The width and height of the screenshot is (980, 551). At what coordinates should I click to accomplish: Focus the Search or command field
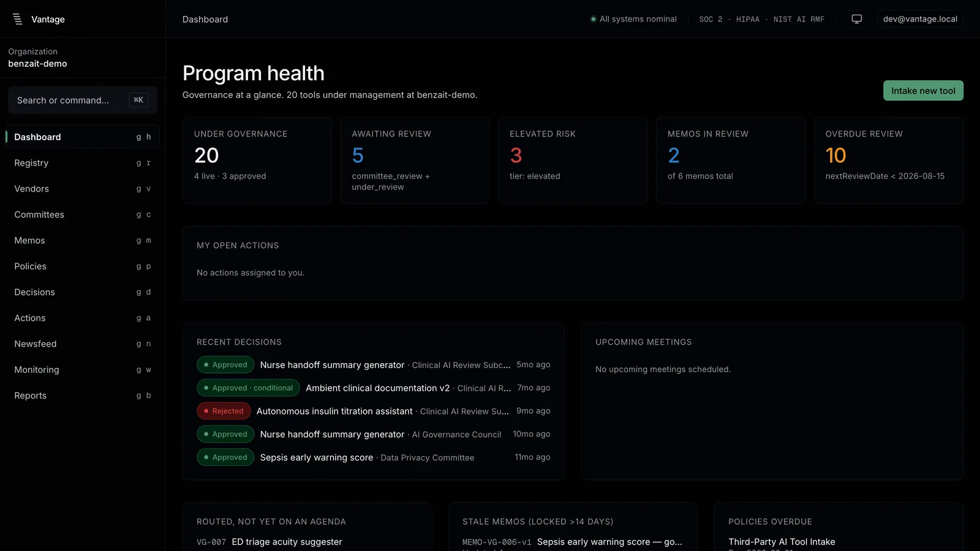pyautogui.click(x=83, y=100)
